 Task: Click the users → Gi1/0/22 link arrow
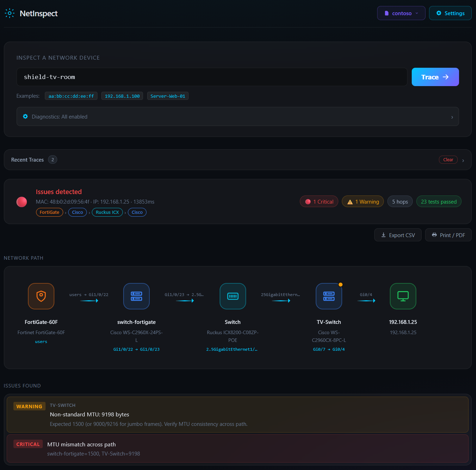pos(89,301)
